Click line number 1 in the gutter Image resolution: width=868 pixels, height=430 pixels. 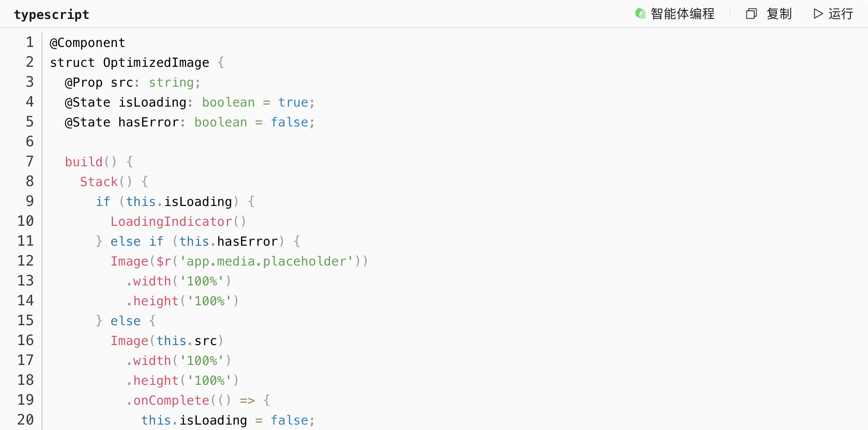click(x=30, y=42)
